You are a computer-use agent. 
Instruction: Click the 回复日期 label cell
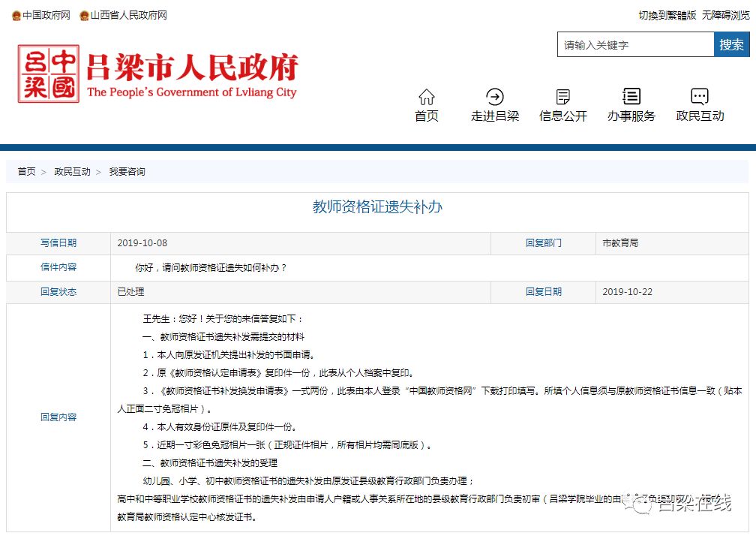543,291
